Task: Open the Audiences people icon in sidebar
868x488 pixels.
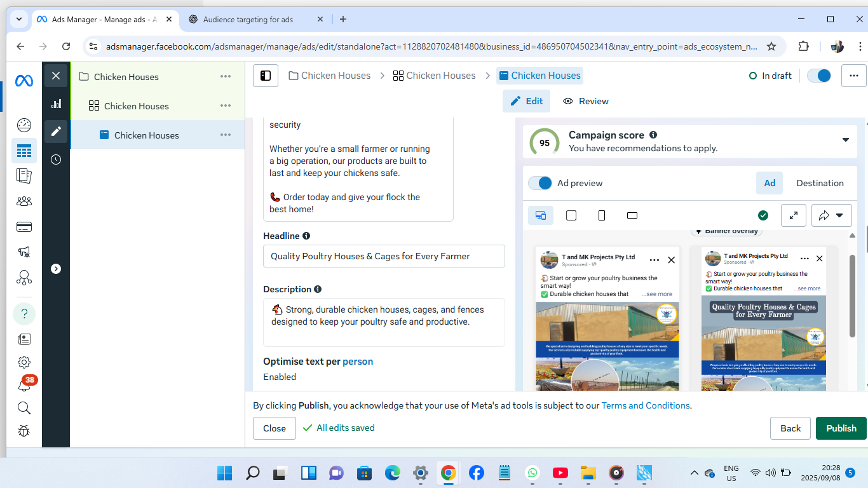Action: [24, 201]
